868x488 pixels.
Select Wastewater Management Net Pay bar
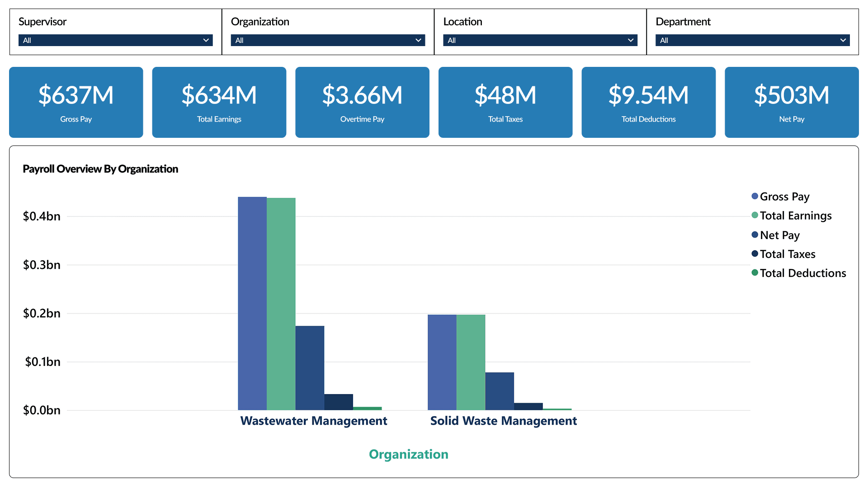[310, 368]
